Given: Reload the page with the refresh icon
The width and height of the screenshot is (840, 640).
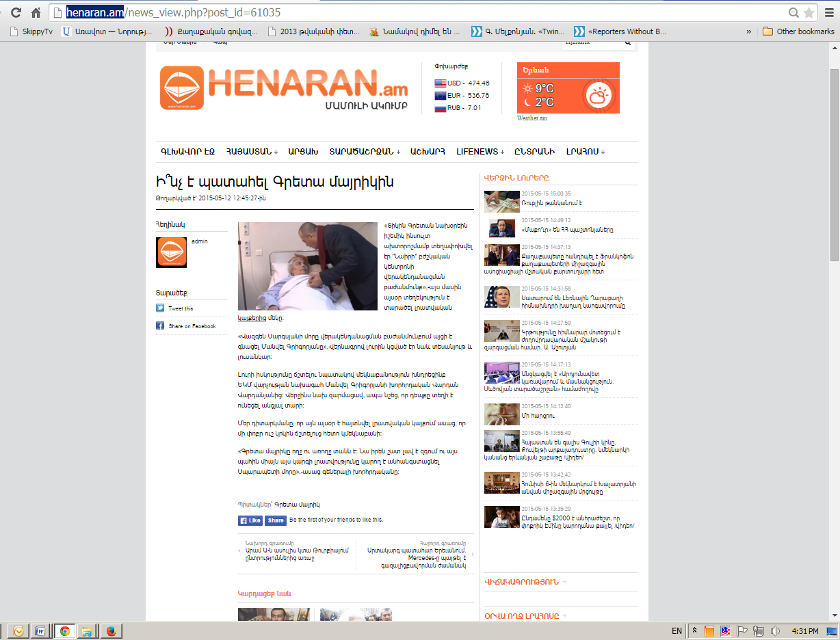Looking at the screenshot, I should (16, 12).
